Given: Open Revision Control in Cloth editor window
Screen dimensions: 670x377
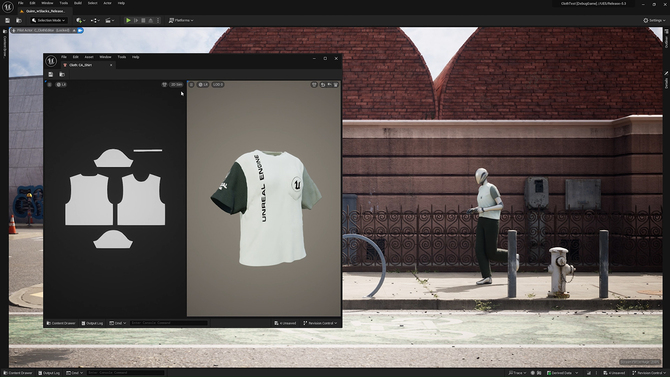Looking at the screenshot, I should click(x=320, y=323).
